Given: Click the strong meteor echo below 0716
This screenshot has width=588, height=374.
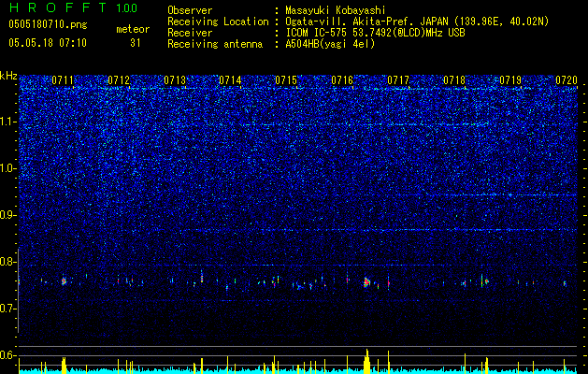Looking at the screenshot, I should pos(366,282).
